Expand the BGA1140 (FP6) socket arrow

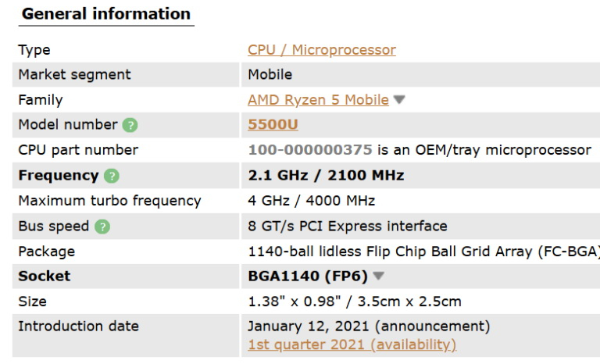(379, 276)
